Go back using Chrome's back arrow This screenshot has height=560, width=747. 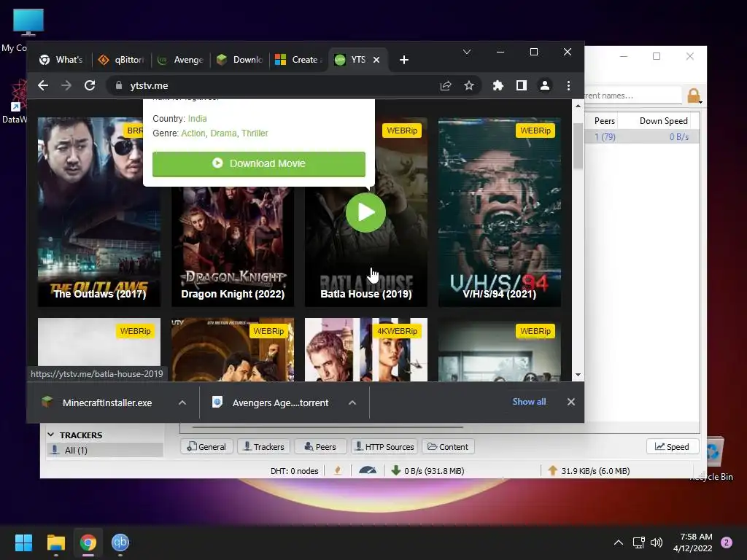[x=43, y=85]
